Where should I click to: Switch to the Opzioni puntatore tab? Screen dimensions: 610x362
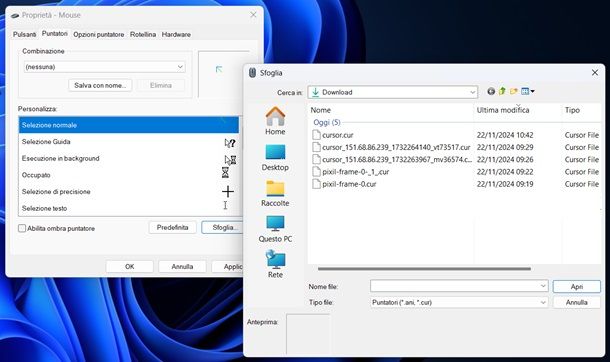point(98,35)
